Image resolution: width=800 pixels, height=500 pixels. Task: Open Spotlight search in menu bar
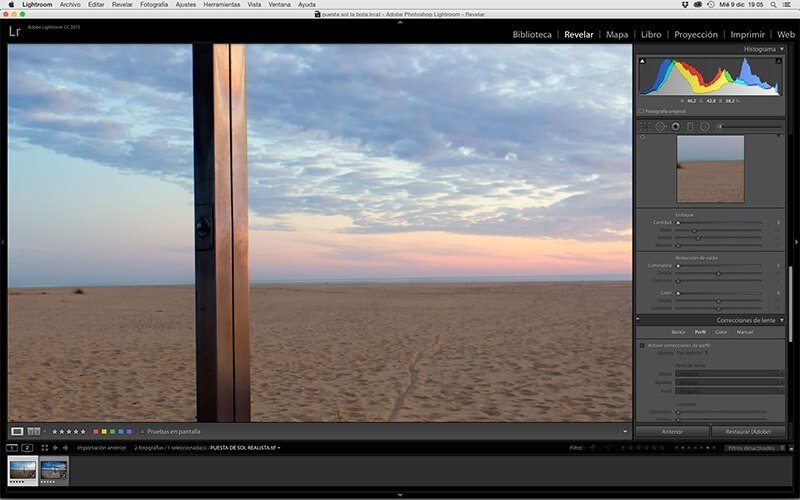coord(773,5)
